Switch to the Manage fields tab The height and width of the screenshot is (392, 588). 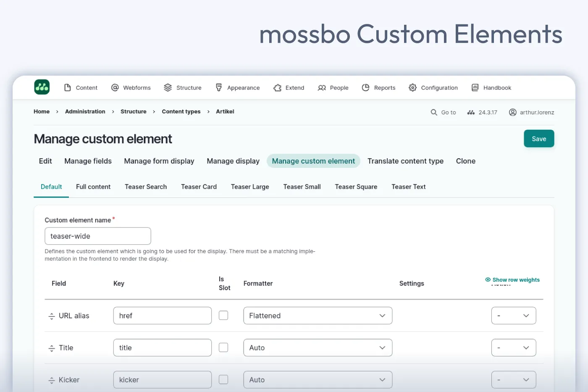pyautogui.click(x=88, y=161)
